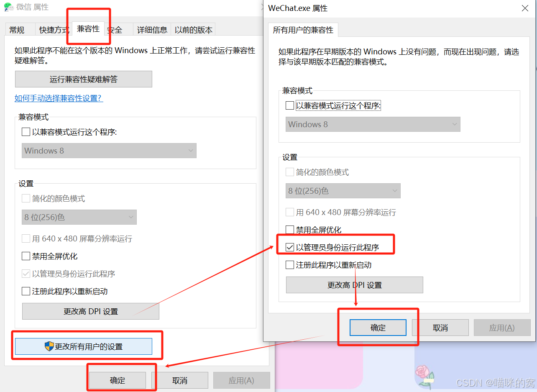Click the shield icon on 更改所有用户的设置 button

49,346
